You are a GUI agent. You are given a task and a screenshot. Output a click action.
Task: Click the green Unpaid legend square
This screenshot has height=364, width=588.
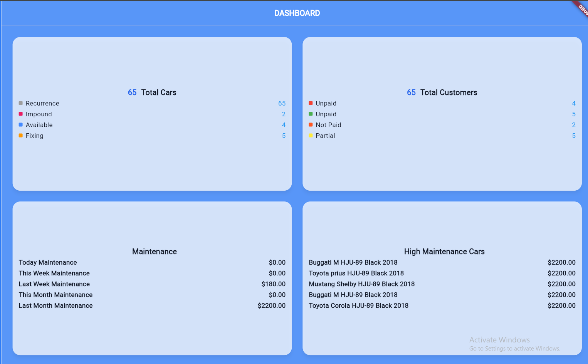click(x=311, y=114)
